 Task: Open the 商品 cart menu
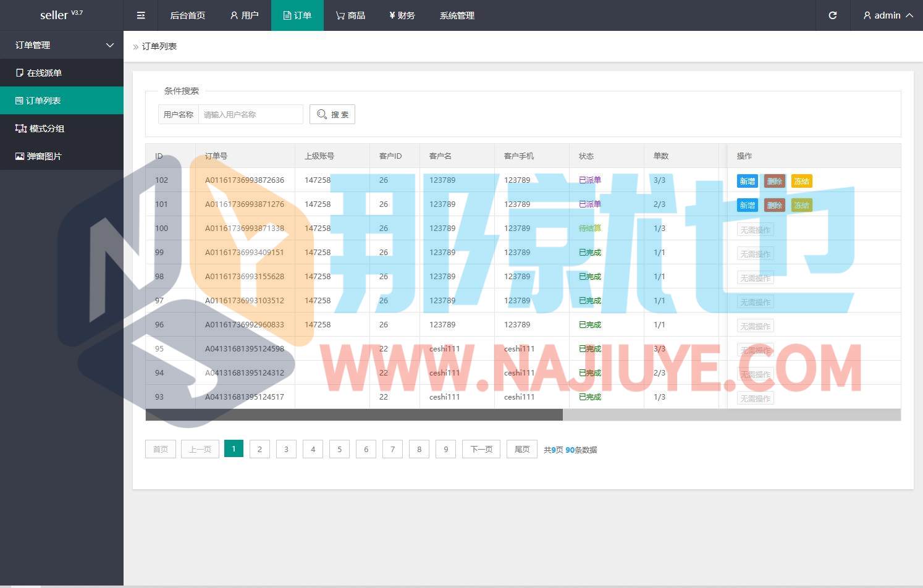[x=350, y=15]
